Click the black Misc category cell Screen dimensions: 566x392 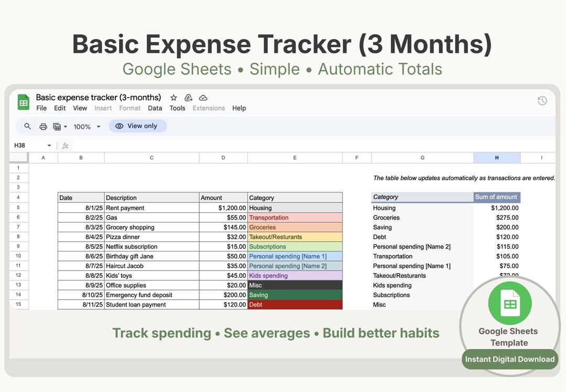[295, 285]
